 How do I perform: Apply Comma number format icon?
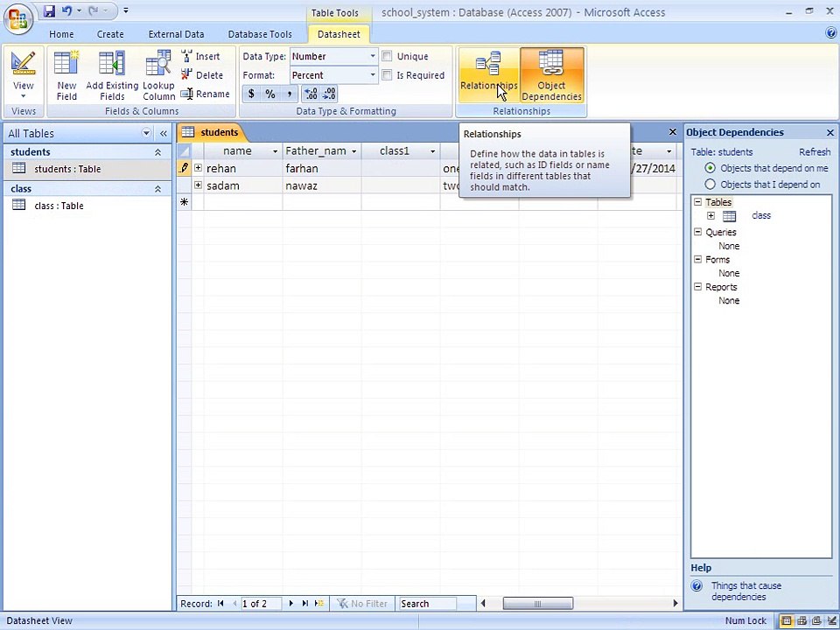point(290,94)
